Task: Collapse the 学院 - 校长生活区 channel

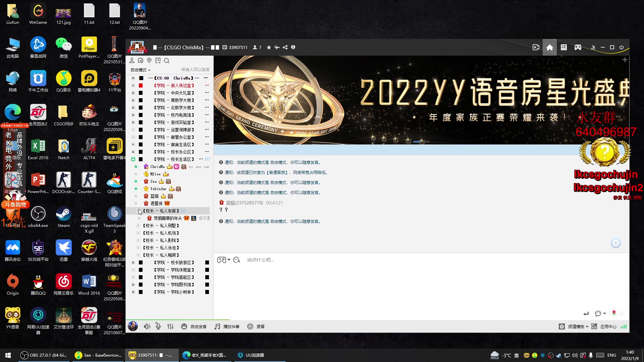Action: click(133, 159)
